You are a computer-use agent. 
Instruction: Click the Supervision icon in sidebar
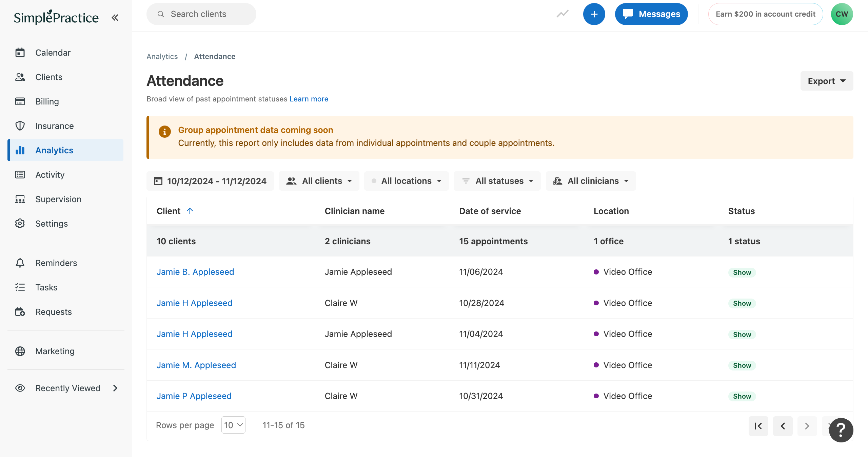[20, 199]
